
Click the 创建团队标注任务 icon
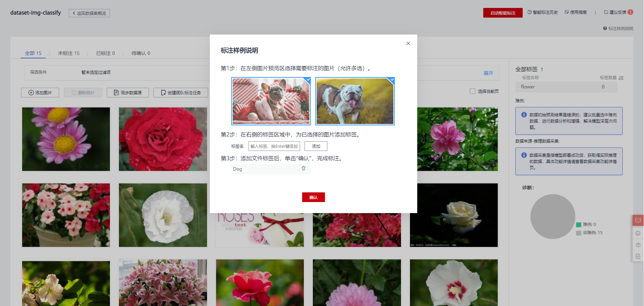[x=164, y=93]
